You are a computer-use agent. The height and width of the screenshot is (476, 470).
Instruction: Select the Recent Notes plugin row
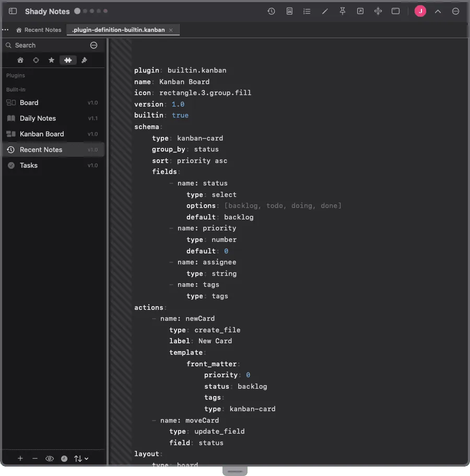pos(53,149)
